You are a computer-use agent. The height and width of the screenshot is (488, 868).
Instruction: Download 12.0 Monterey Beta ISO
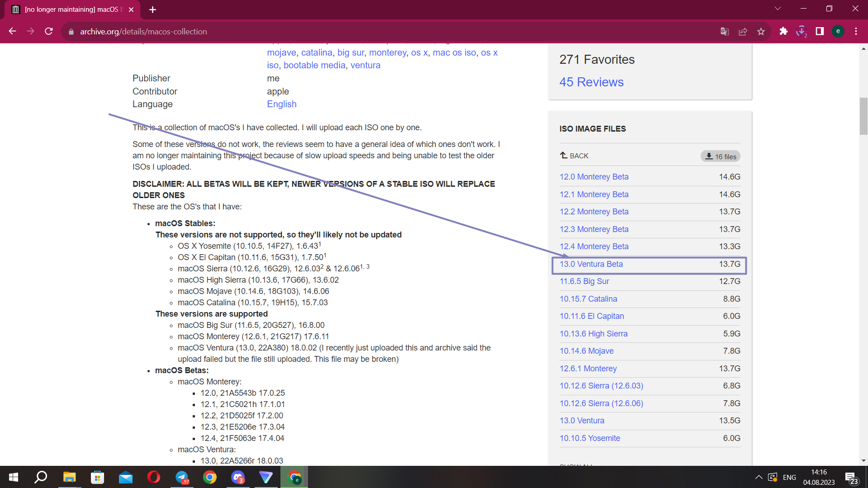[594, 177]
